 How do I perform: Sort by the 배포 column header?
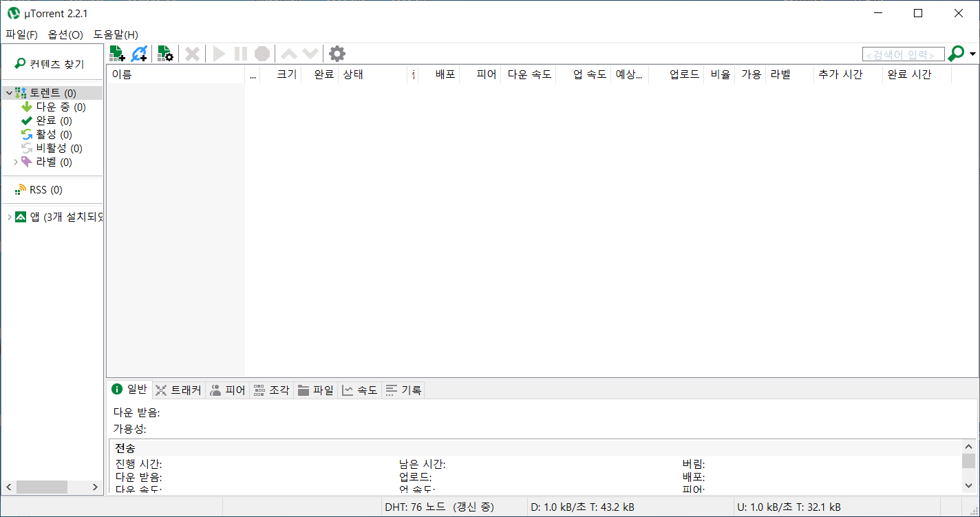tap(439, 74)
